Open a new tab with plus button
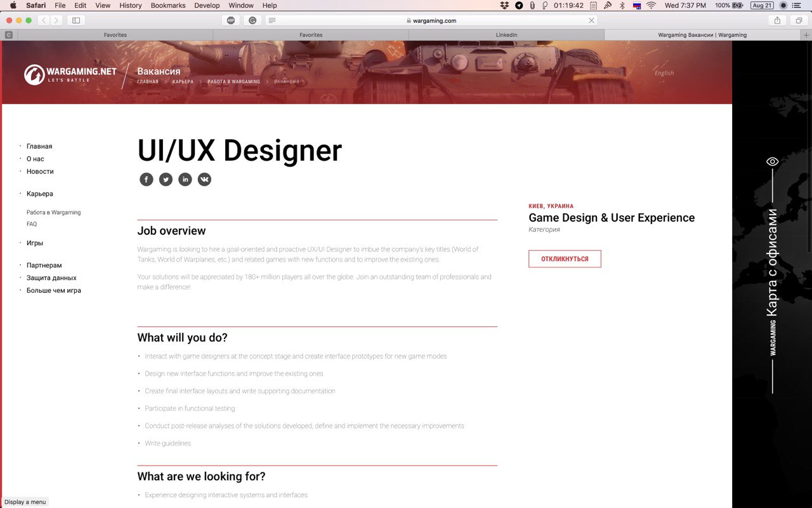 coord(806,35)
